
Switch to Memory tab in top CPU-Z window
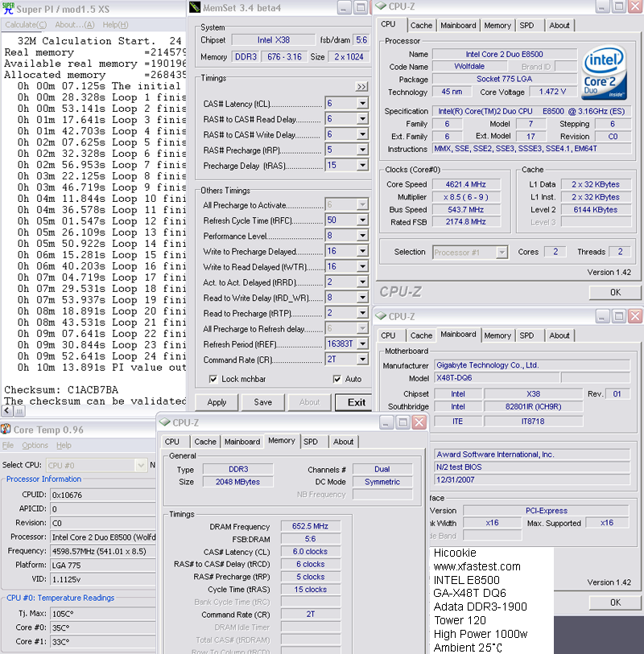[497, 26]
